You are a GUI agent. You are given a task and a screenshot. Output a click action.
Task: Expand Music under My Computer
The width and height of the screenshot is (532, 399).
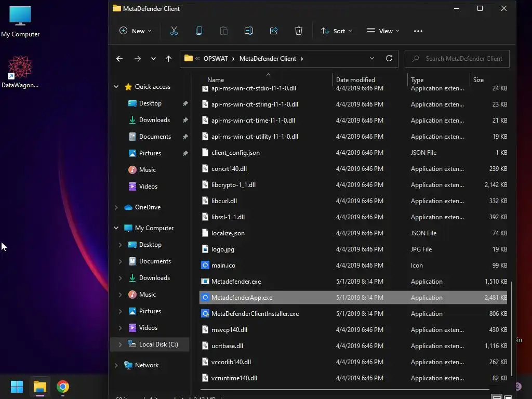(120, 295)
